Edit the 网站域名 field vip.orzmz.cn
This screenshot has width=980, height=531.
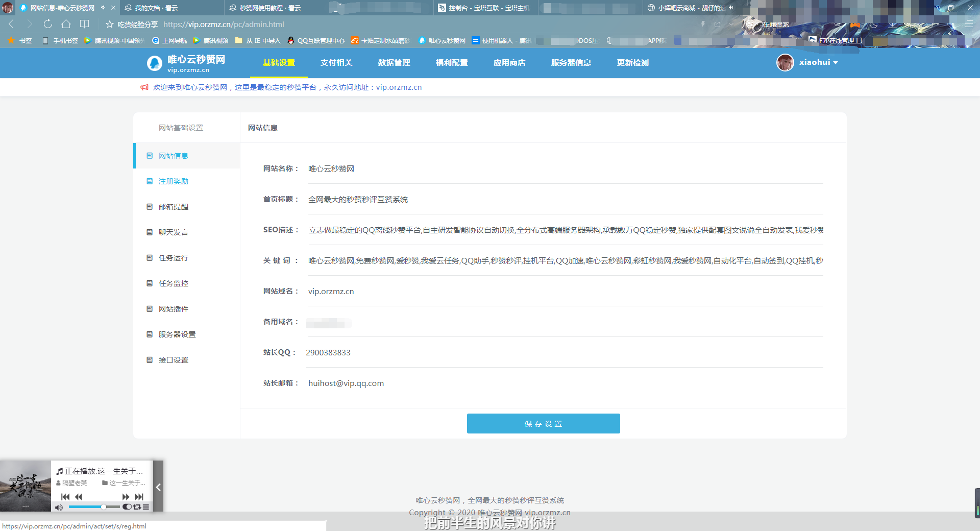[x=565, y=292]
